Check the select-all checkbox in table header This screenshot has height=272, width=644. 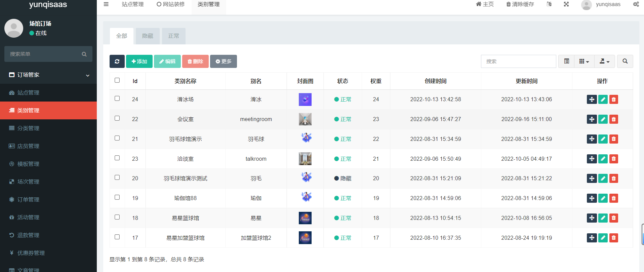click(x=117, y=80)
